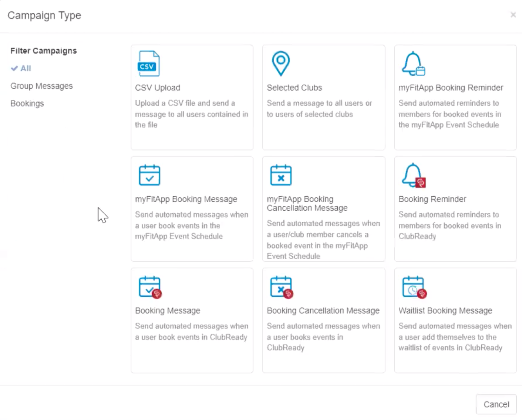Screen dimensions: 522x420
Task: Filter campaigns by Group Messages
Action: tap(41, 86)
